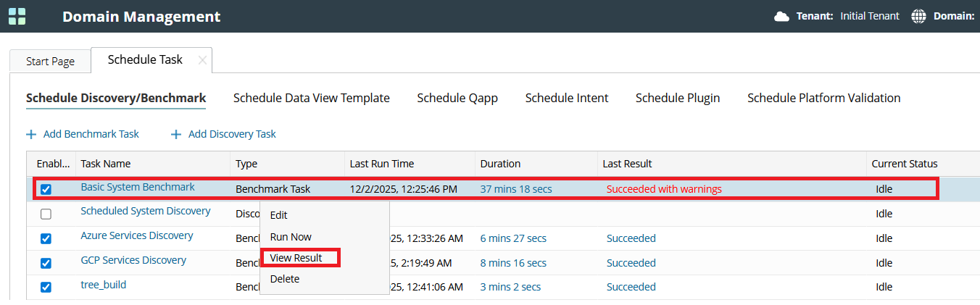The image size is (980, 305).
Task: Select the Schedule Task tab
Action: point(145,59)
